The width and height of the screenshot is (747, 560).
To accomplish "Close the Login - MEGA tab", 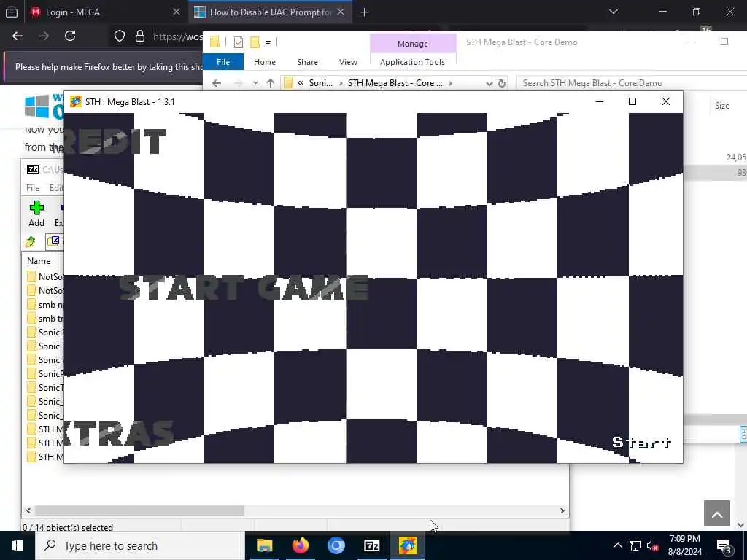I will [x=177, y=12].
